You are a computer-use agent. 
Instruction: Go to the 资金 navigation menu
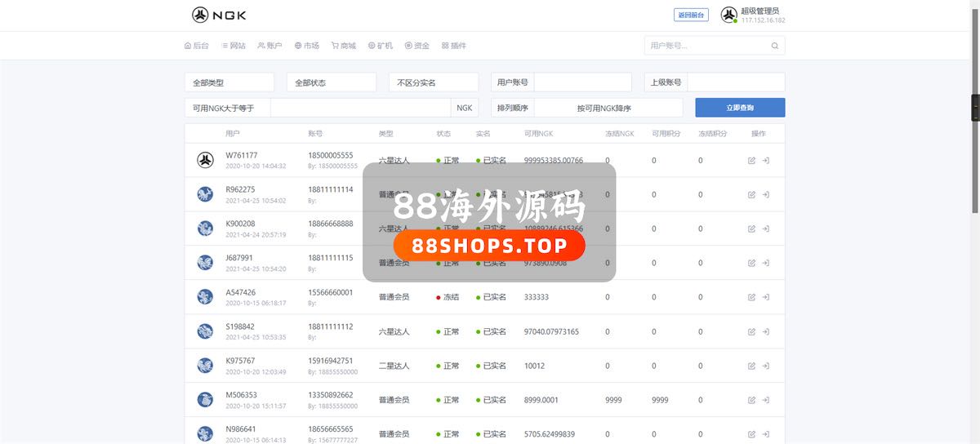click(416, 46)
